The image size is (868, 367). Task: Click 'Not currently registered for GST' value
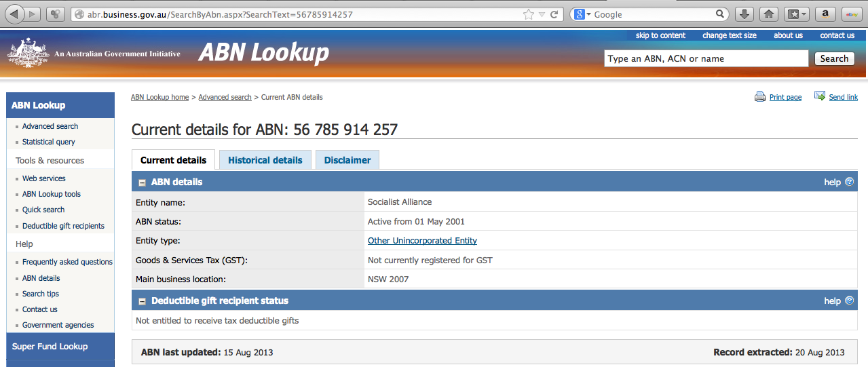pyautogui.click(x=430, y=260)
